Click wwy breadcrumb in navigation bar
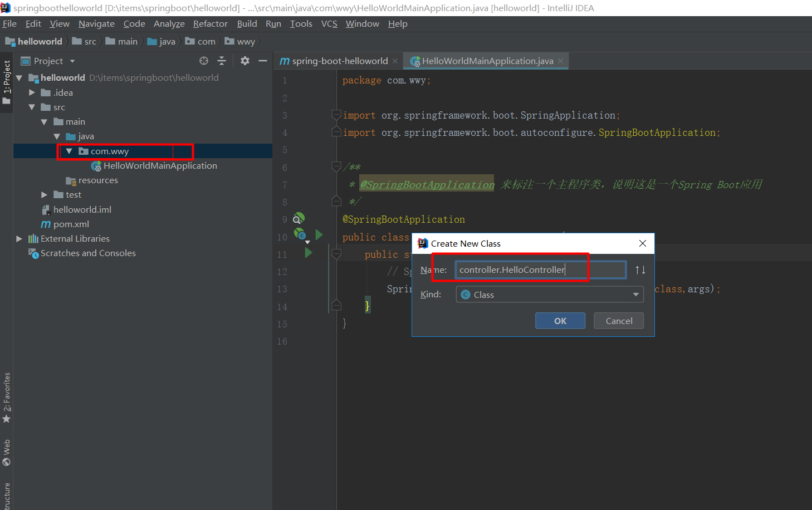The image size is (812, 510). click(240, 41)
